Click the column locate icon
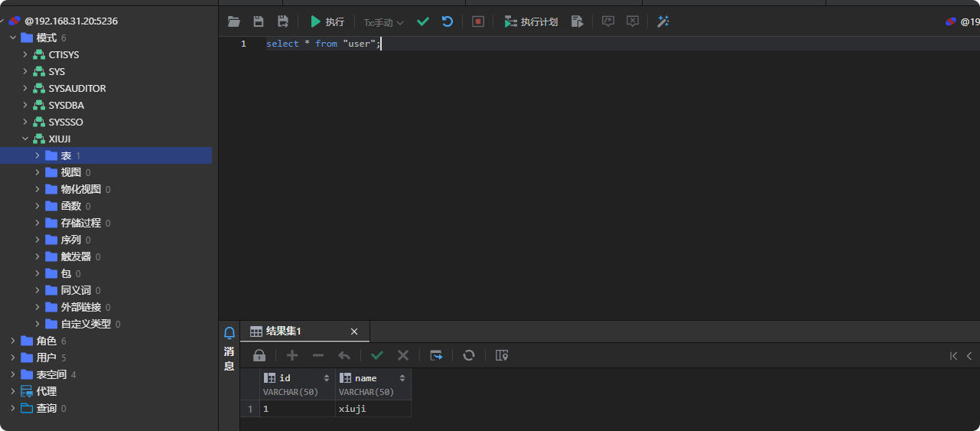The image size is (980, 431). tap(502, 355)
